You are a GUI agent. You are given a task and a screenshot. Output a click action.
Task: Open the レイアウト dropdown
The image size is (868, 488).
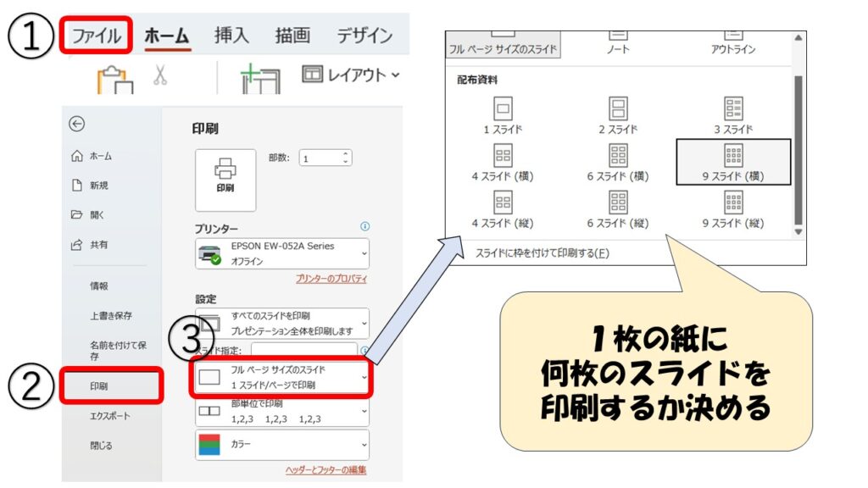[x=350, y=75]
